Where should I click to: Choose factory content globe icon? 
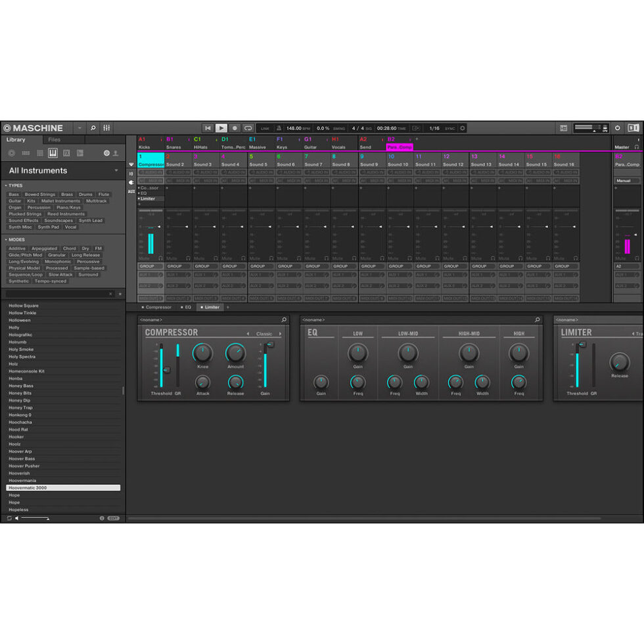click(x=106, y=153)
